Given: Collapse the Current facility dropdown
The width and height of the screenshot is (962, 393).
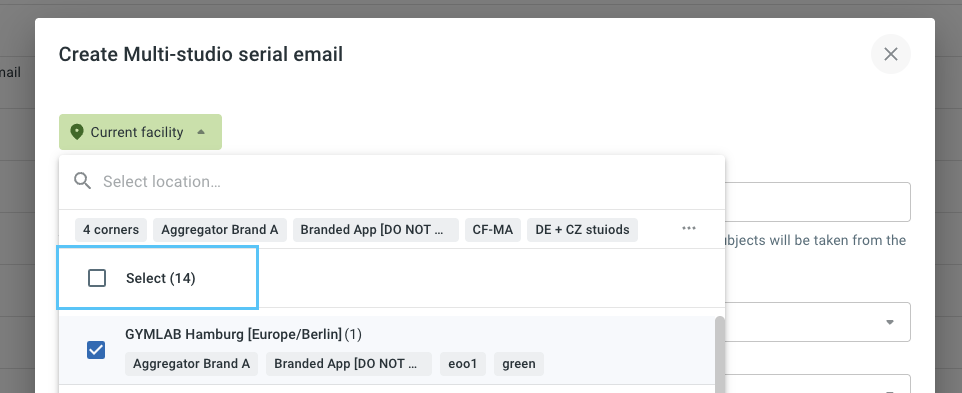Looking at the screenshot, I should click(x=140, y=132).
